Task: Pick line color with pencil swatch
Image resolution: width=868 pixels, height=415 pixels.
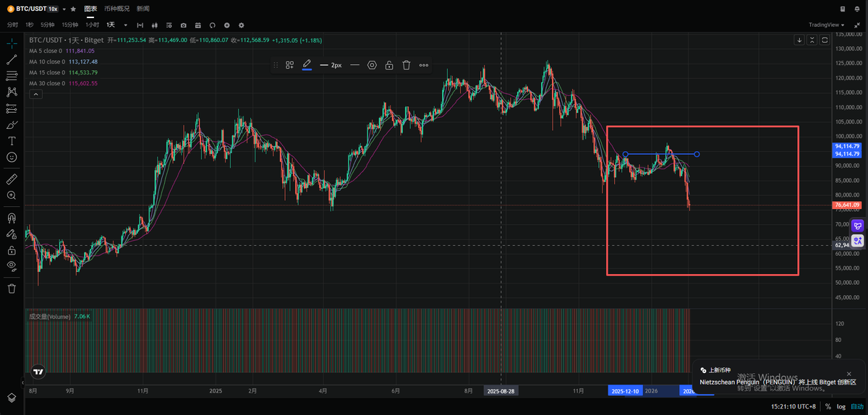Action: point(307,65)
